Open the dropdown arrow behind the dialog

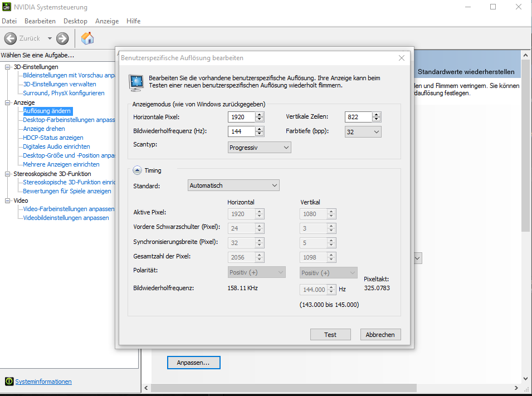pos(418,258)
